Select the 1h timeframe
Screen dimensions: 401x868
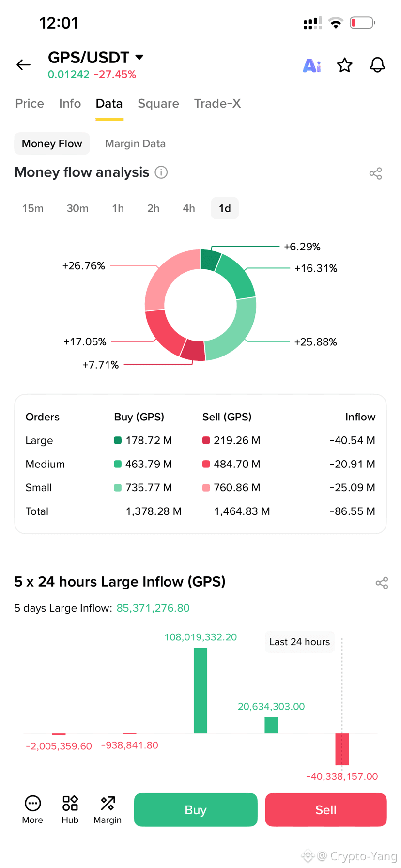tap(118, 208)
